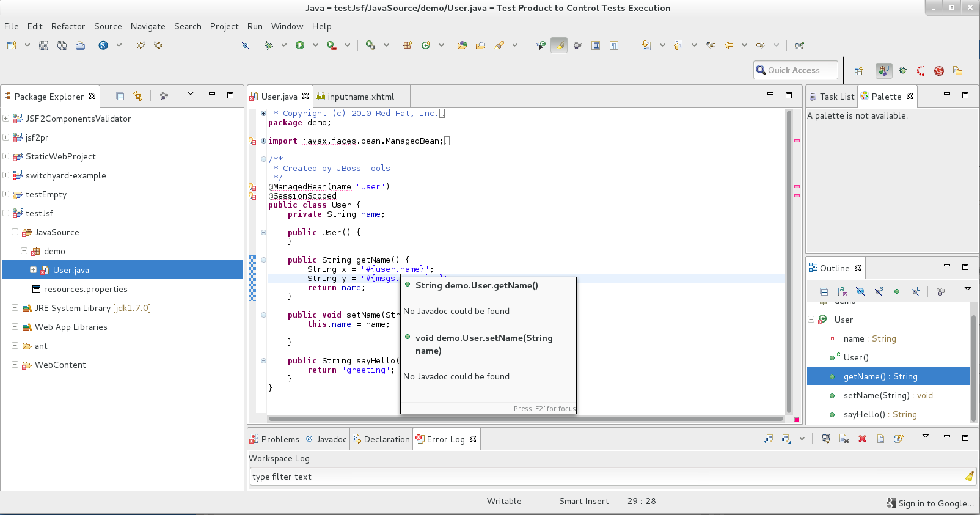The image size is (980, 515).
Task: Open the Package Explorer view menu dropdown
Action: click(x=191, y=93)
